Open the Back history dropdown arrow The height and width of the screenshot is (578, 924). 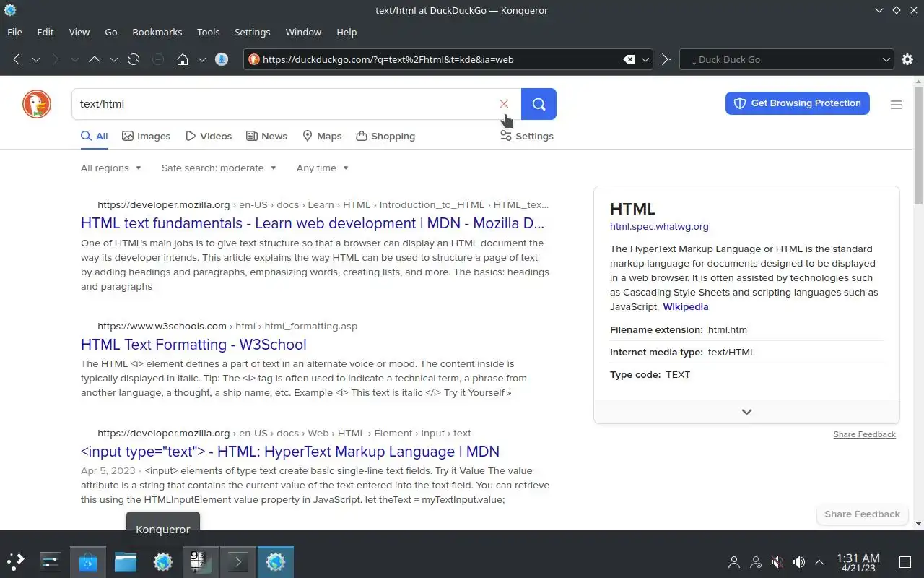[36, 59]
